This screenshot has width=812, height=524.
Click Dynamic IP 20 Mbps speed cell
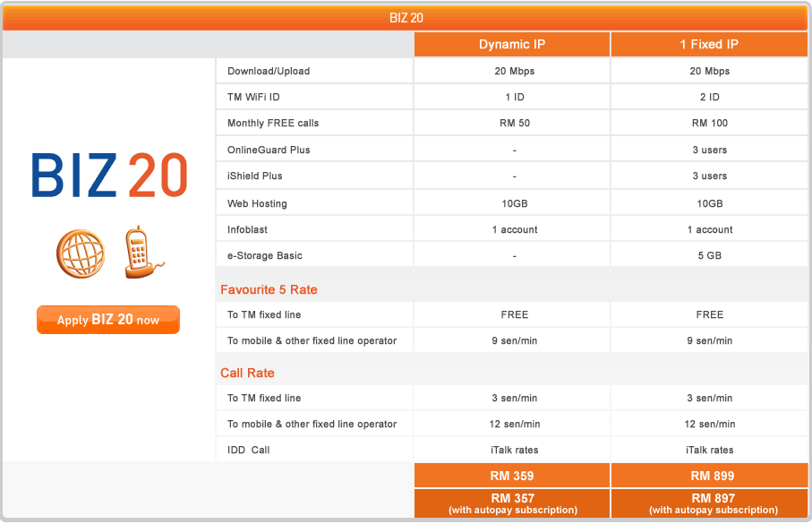pos(514,71)
